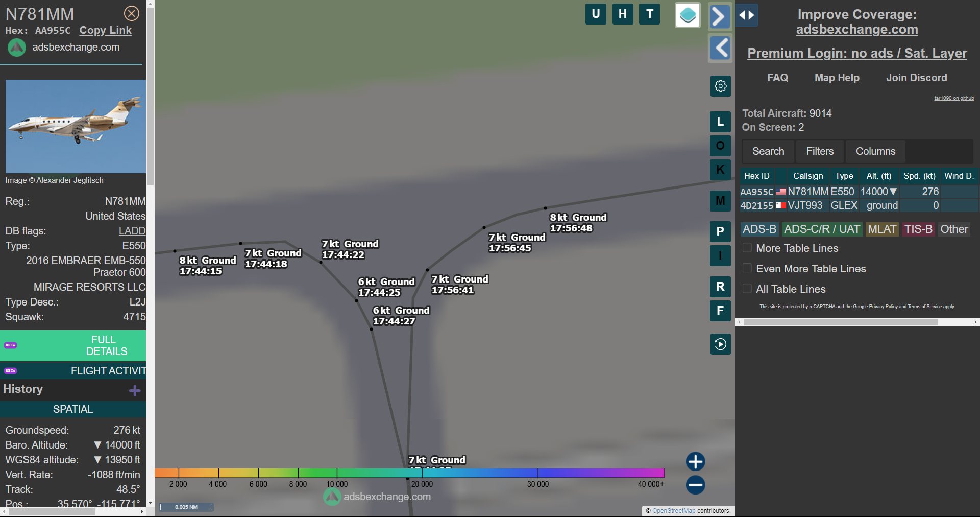Screen dimensions: 980x517
Task: Toggle the ADS-C/R / UAT source filter
Action: pyautogui.click(x=822, y=229)
